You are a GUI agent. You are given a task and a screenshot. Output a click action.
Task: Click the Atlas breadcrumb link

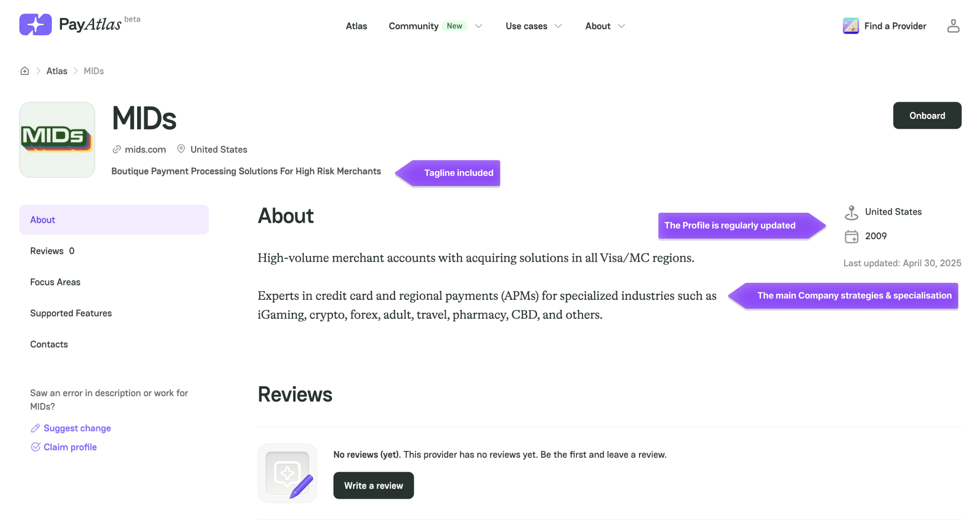[x=57, y=71]
